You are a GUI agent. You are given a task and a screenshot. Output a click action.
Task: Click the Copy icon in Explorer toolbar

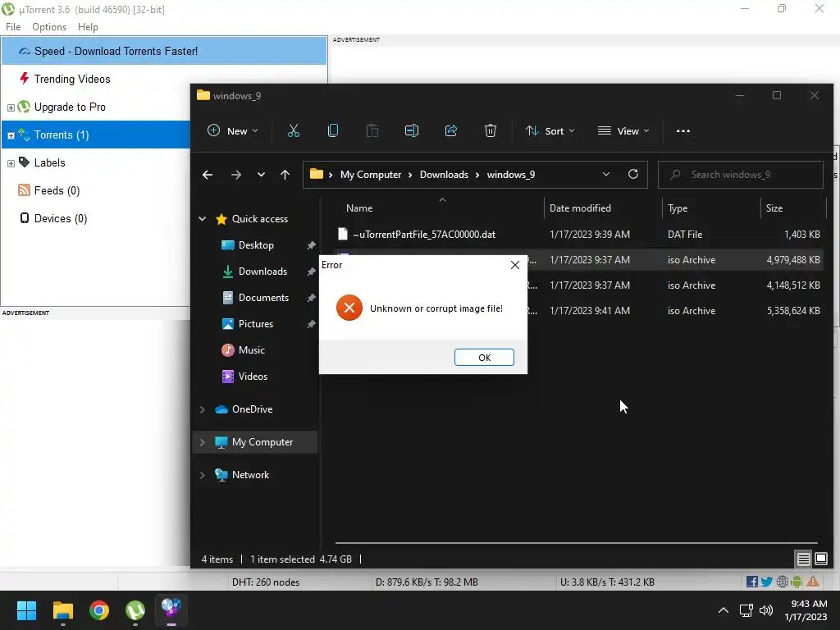(333, 130)
